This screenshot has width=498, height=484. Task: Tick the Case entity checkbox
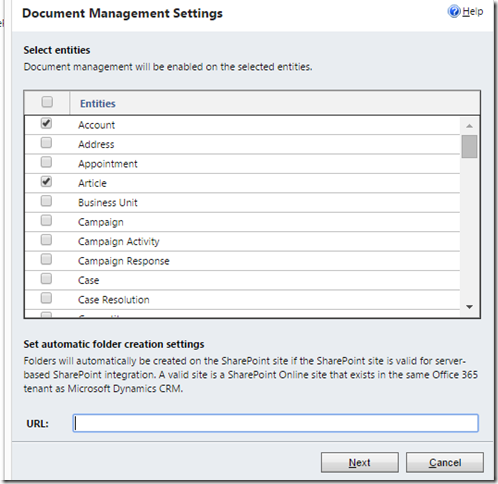pos(46,278)
